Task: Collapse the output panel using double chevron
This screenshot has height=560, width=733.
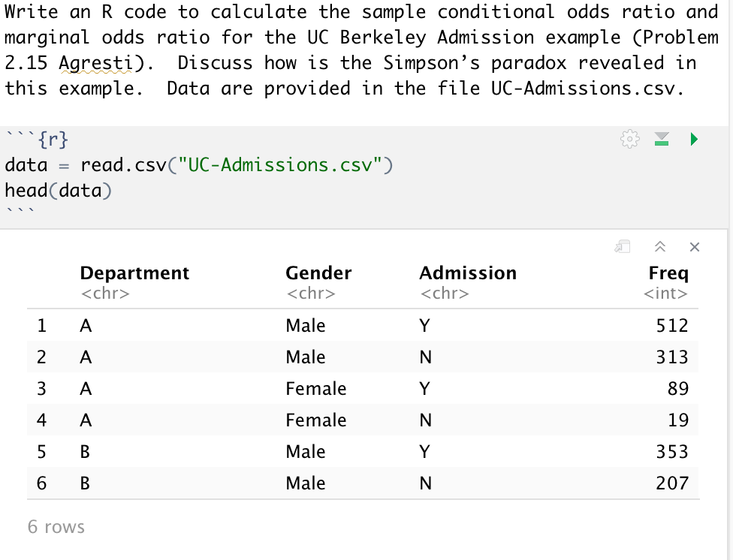Action: point(660,246)
